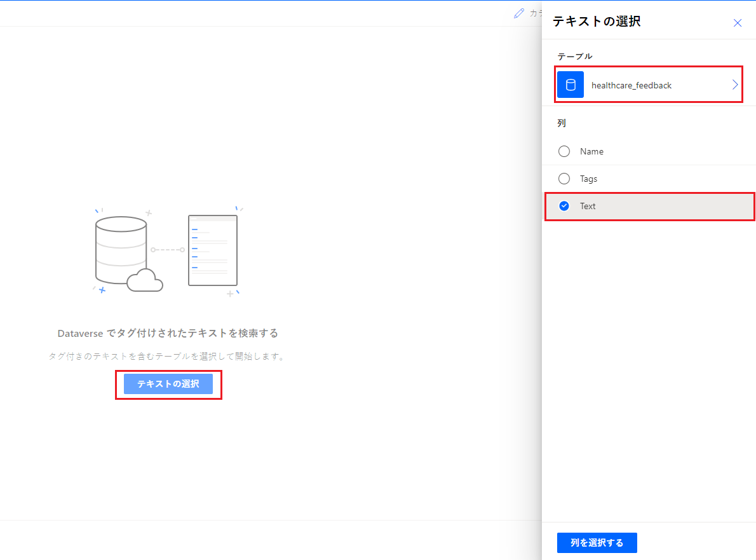
Task: Click the Dataverse heading text
Action: [x=168, y=333]
